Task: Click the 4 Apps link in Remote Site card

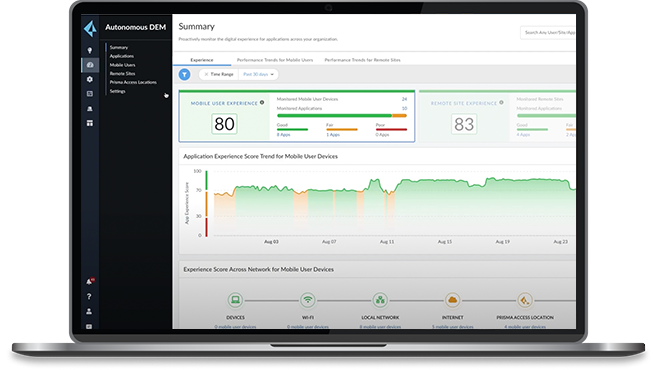Action: click(523, 135)
